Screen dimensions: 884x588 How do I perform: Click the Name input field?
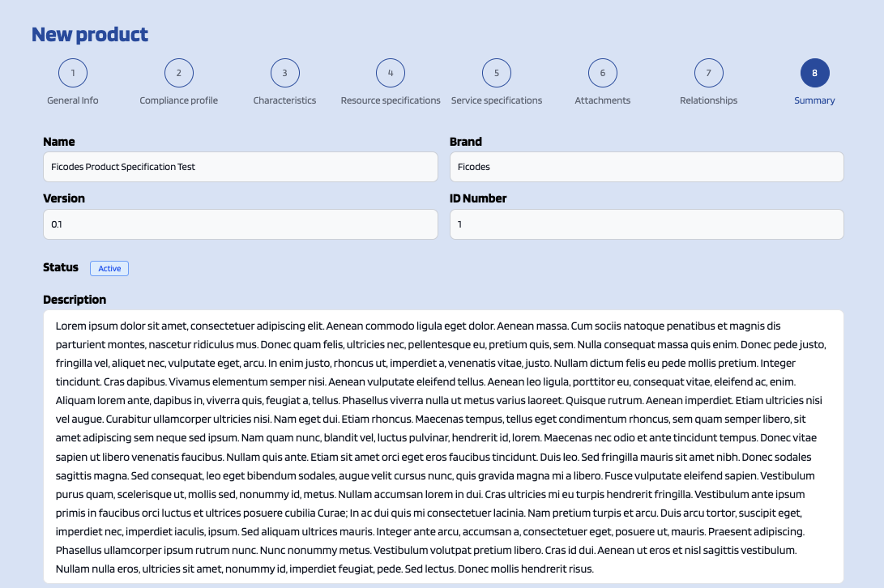click(240, 167)
